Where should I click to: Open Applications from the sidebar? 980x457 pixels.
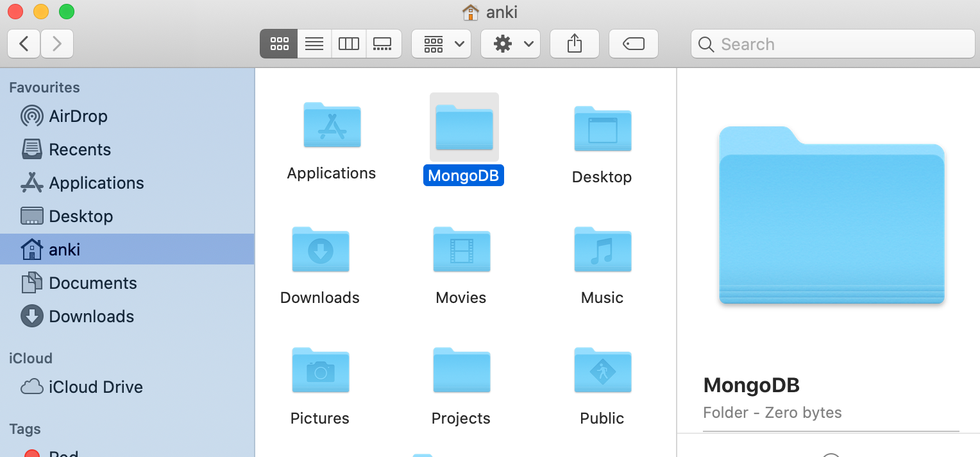[x=127, y=183]
